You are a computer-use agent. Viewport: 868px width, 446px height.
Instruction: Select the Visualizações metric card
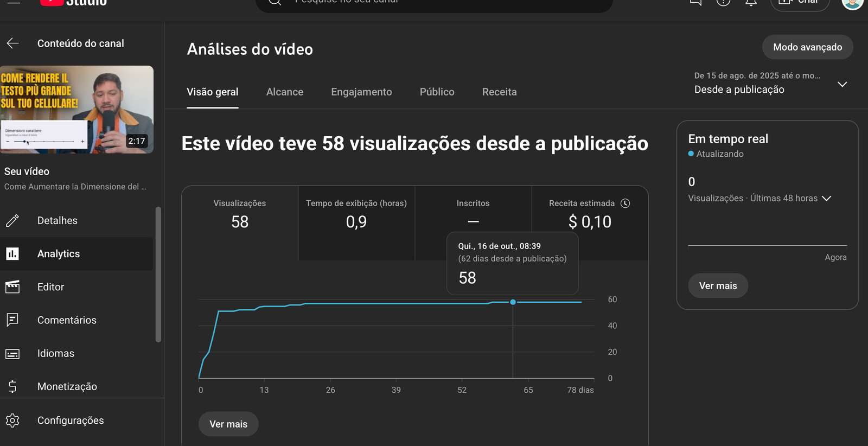click(240, 223)
